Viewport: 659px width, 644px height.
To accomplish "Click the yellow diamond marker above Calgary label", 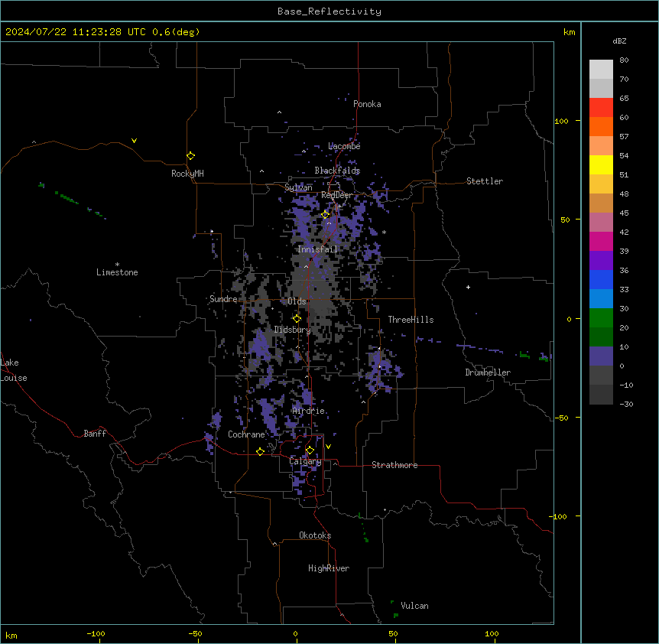I will point(310,450).
